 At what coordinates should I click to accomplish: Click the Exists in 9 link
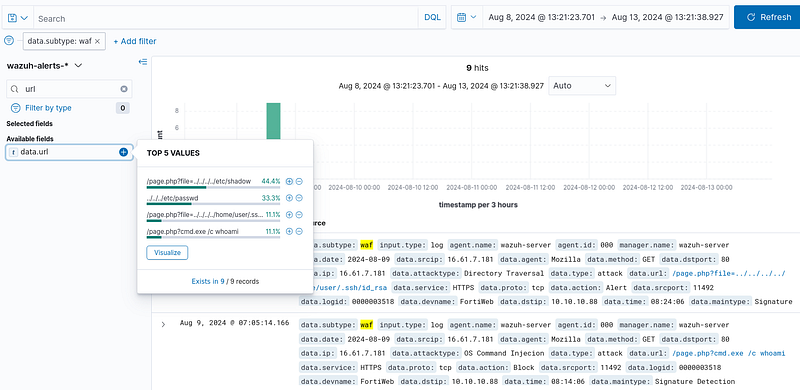tap(208, 281)
